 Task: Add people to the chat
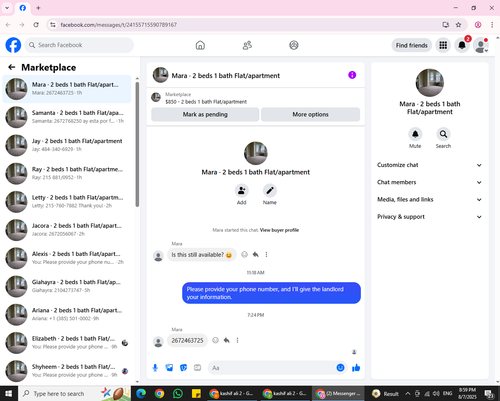click(x=241, y=191)
